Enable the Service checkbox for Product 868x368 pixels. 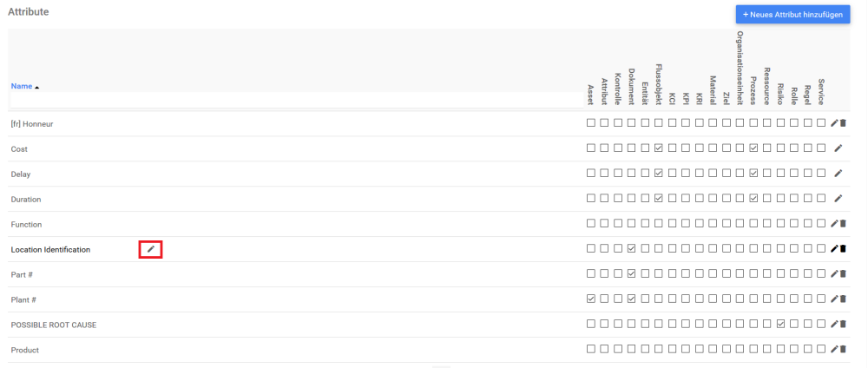pyautogui.click(x=821, y=350)
